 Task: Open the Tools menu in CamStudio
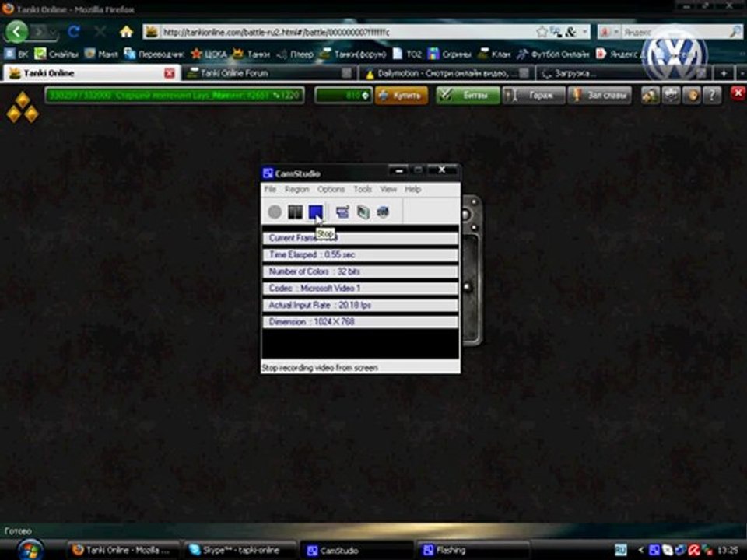click(x=363, y=189)
